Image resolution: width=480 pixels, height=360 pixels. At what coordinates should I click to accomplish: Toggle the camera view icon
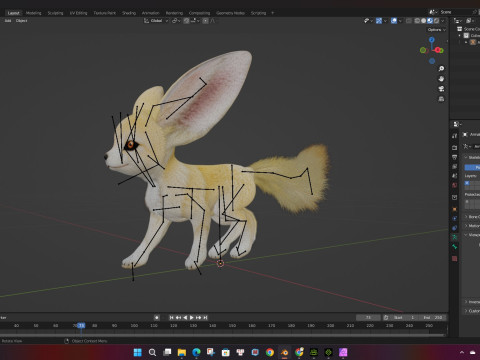point(441,89)
